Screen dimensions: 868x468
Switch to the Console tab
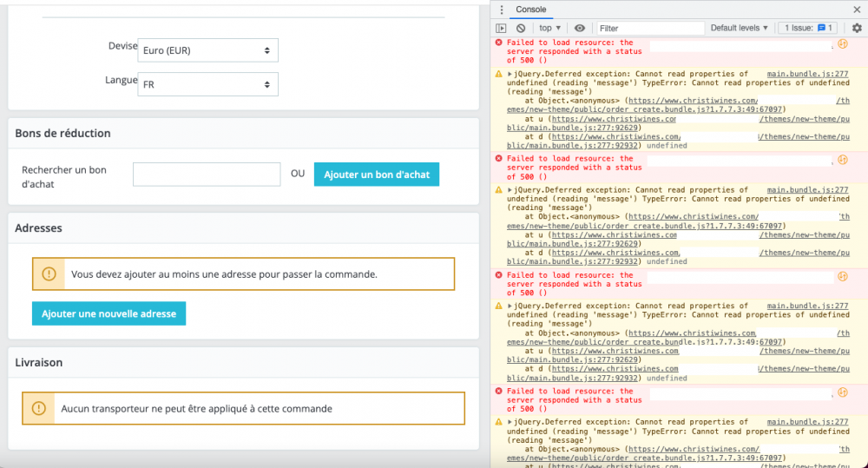[531, 10]
